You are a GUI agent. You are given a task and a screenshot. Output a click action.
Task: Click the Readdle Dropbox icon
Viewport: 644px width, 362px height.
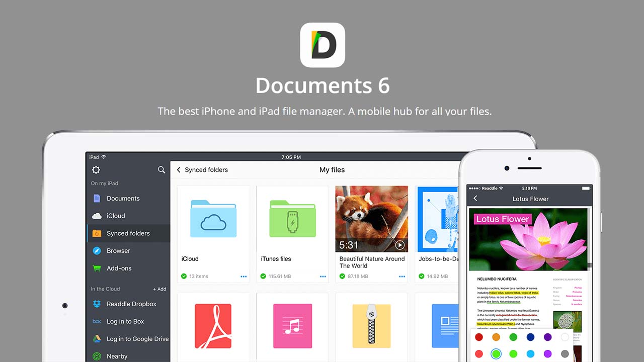(x=96, y=304)
